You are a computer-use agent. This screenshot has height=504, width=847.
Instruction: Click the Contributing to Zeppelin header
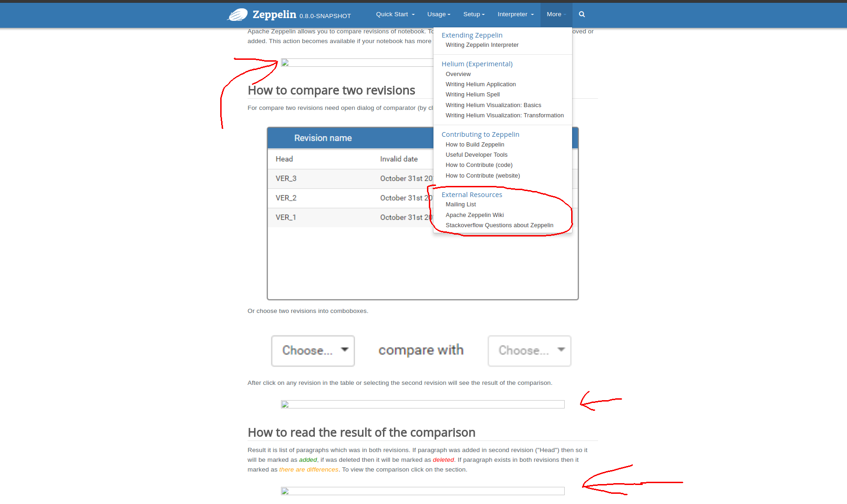tap(480, 134)
